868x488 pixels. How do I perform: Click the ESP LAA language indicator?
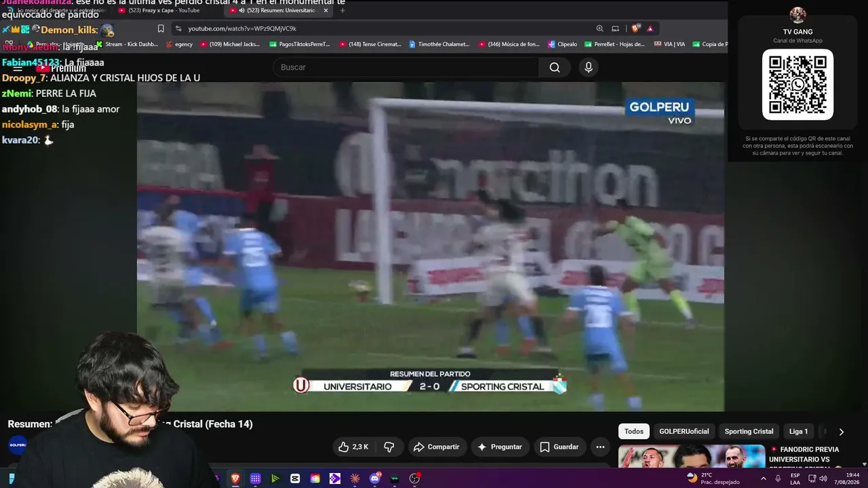(x=795, y=479)
